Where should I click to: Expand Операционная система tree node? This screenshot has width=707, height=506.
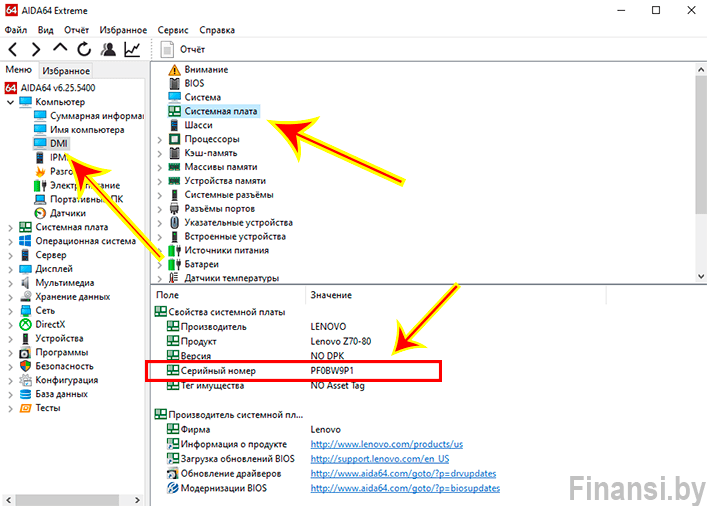tap(10, 242)
